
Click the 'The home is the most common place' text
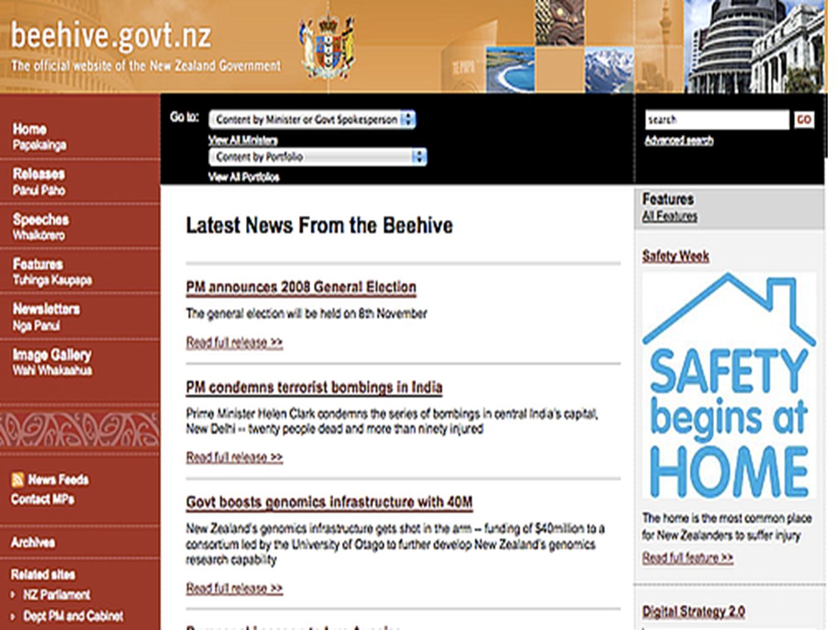coord(727,519)
